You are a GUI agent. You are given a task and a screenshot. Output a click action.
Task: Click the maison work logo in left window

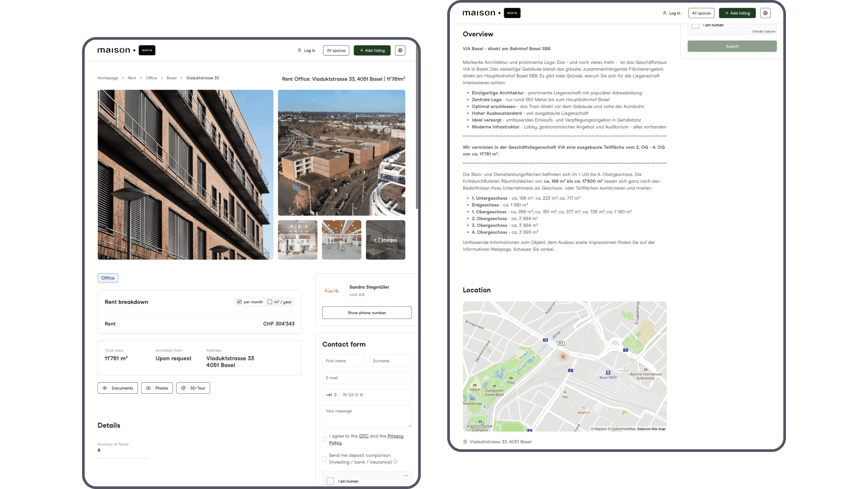coord(126,50)
